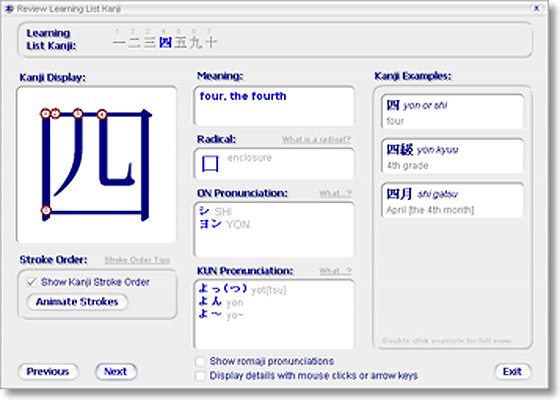This screenshot has height=400, width=560.
Task: Open the What is a radical link
Action: 316,139
